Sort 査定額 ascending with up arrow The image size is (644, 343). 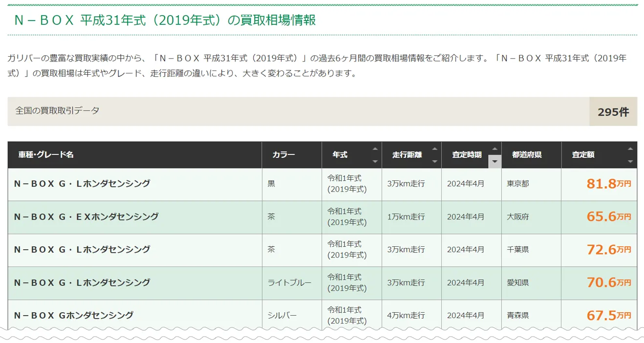[x=630, y=149]
